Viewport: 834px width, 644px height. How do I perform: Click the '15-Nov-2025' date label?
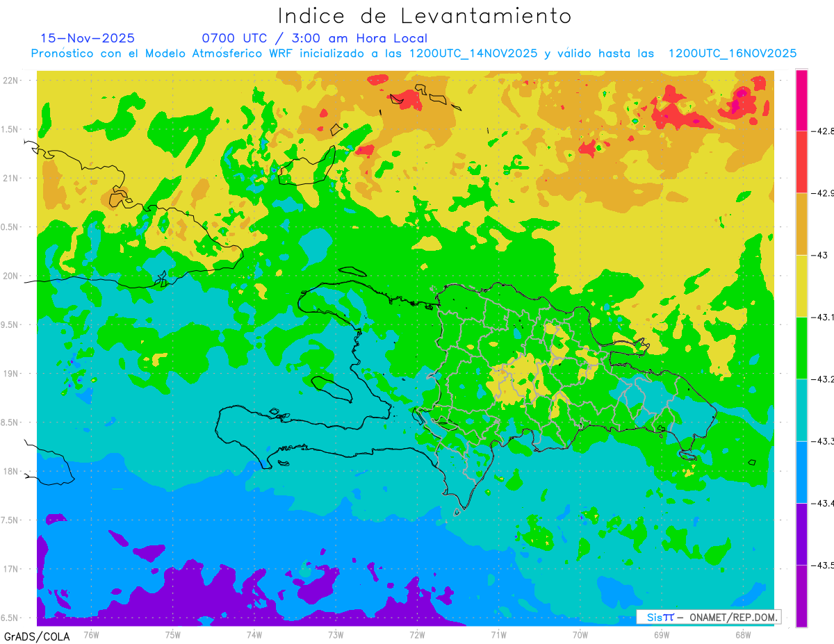pos(88,38)
